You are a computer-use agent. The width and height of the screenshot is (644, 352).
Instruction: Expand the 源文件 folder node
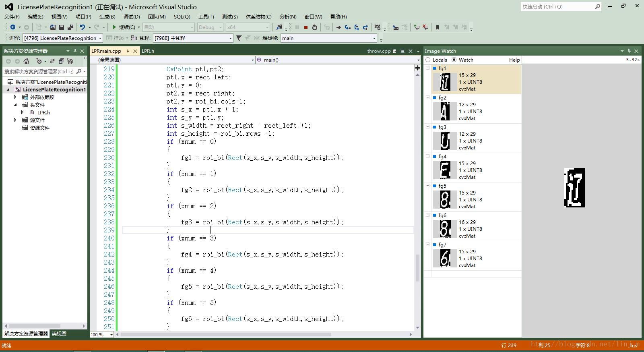point(15,120)
